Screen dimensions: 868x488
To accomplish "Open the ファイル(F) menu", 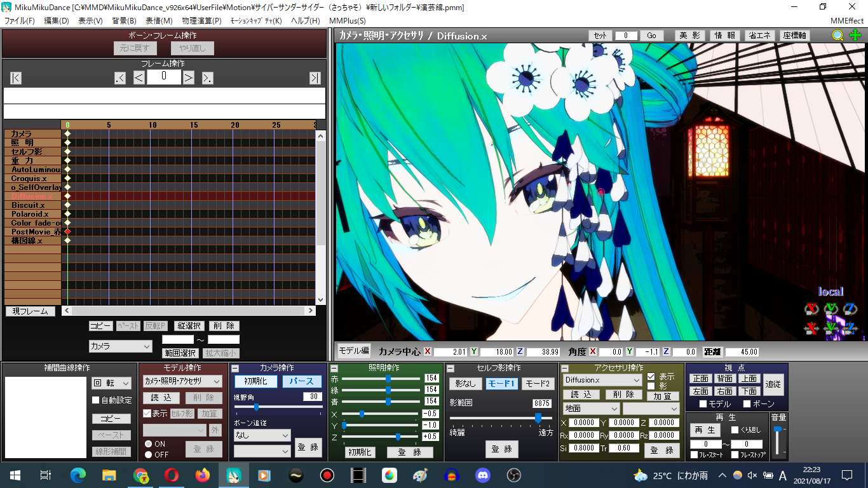I will coord(19,21).
